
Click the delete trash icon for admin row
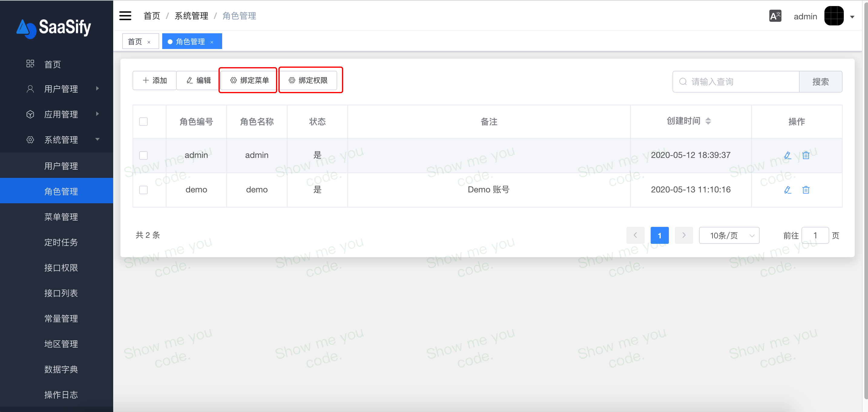pyautogui.click(x=806, y=155)
